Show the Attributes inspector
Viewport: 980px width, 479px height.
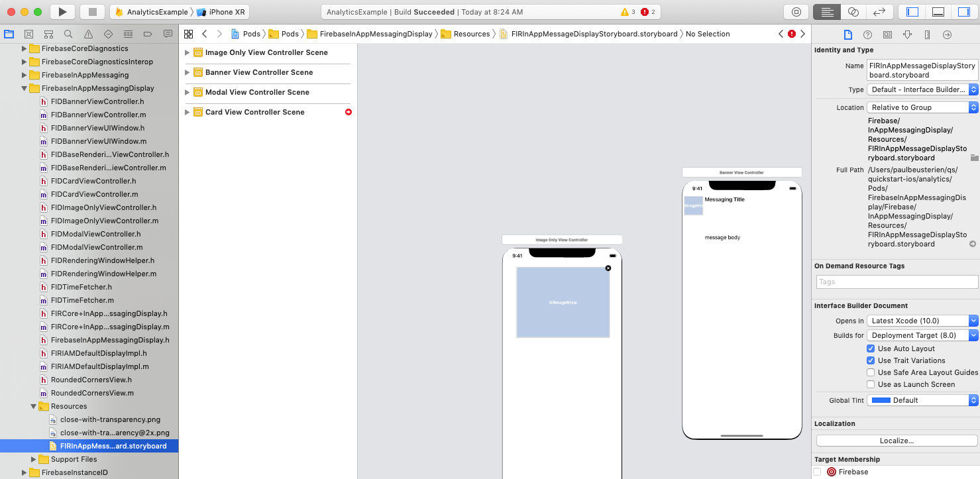coord(907,34)
